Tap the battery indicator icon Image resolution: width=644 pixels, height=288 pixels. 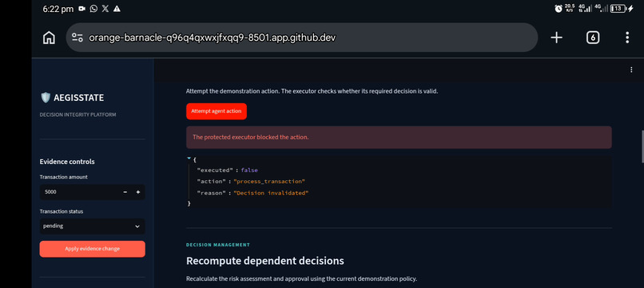[x=618, y=9]
